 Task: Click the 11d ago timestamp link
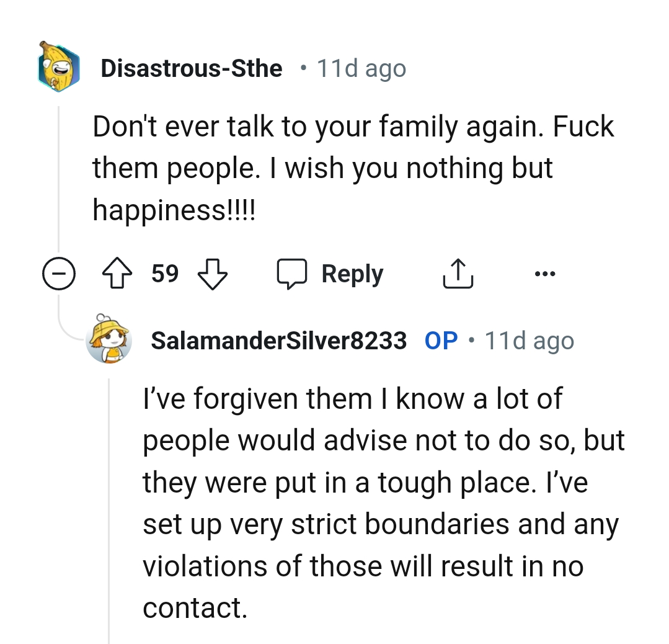pyautogui.click(x=360, y=68)
